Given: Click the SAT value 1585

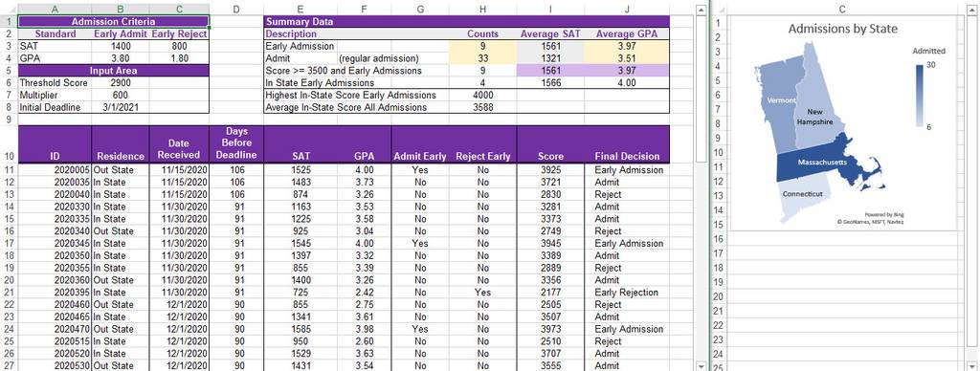Looking at the screenshot, I should point(300,329).
